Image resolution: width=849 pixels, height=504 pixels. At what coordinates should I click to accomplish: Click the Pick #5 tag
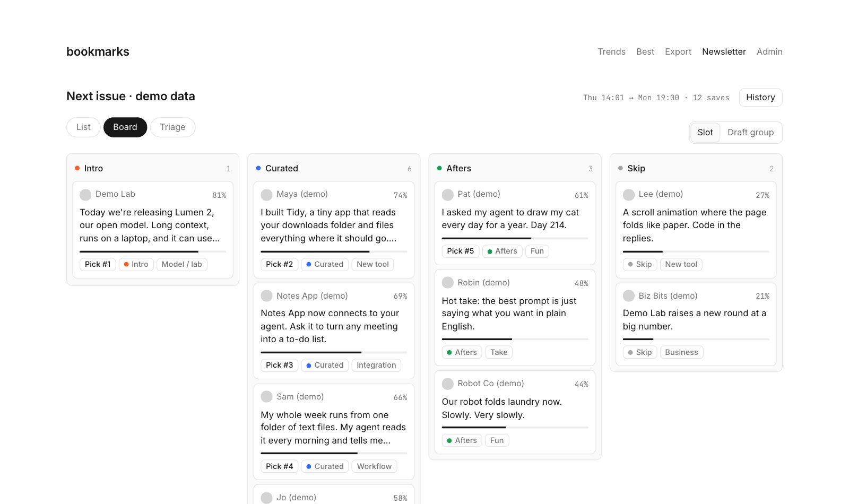click(x=461, y=251)
